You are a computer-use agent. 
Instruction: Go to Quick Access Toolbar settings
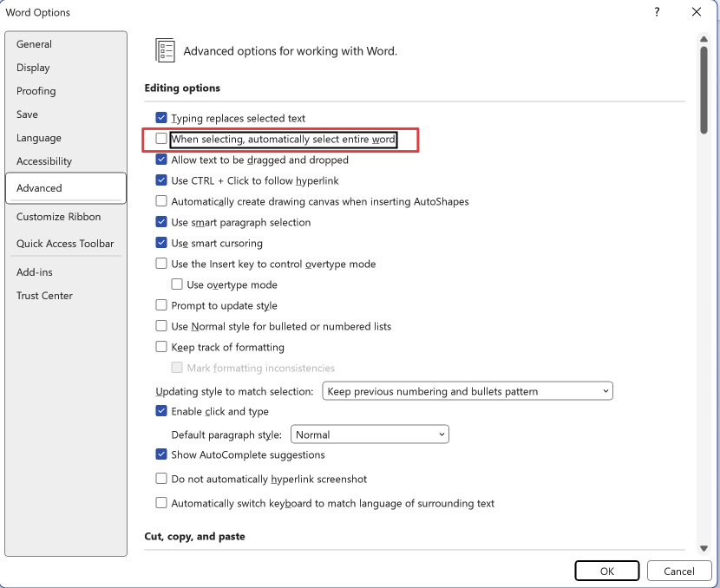pos(65,244)
